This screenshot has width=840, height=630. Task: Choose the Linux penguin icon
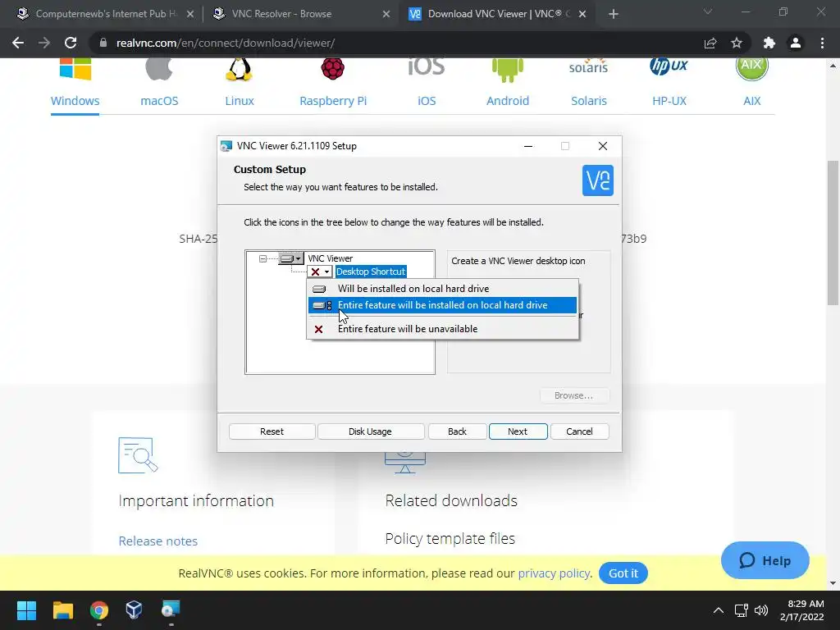coord(239,70)
